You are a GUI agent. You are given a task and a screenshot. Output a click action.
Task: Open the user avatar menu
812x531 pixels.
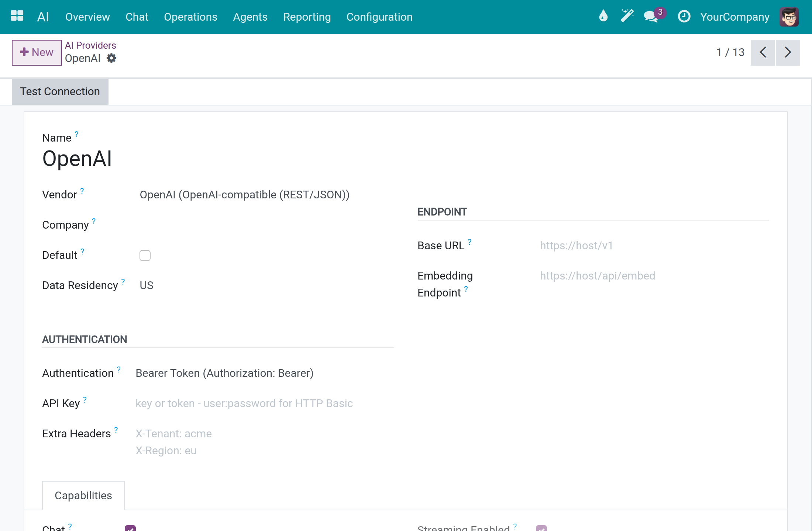(789, 17)
